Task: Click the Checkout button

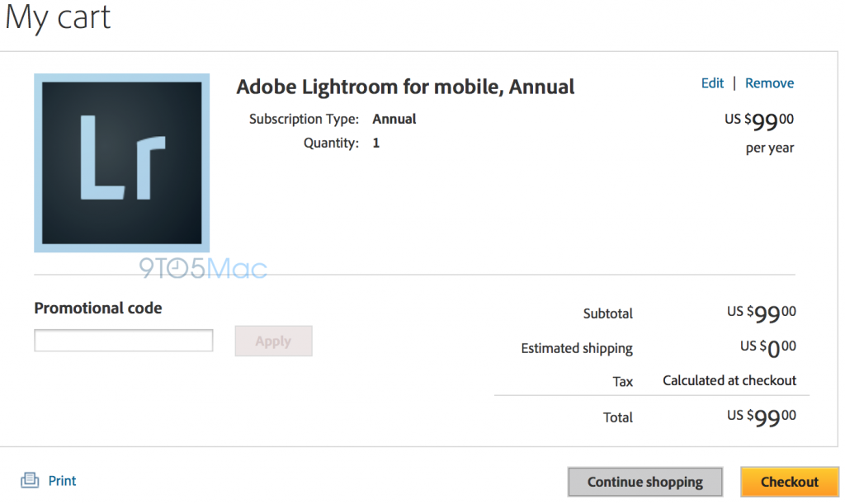Action: [x=789, y=482]
